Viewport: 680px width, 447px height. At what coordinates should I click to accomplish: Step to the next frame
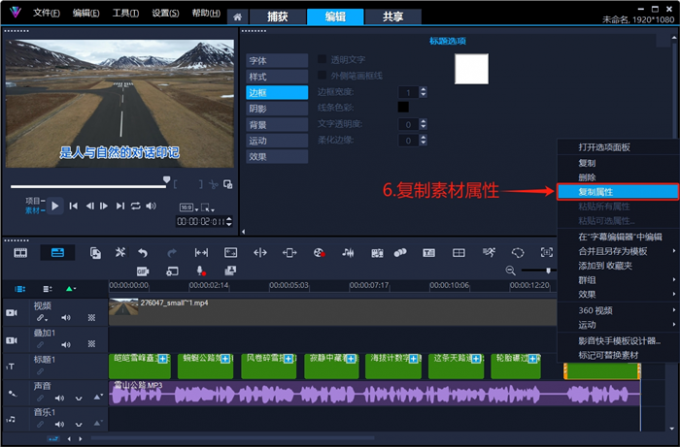click(104, 206)
